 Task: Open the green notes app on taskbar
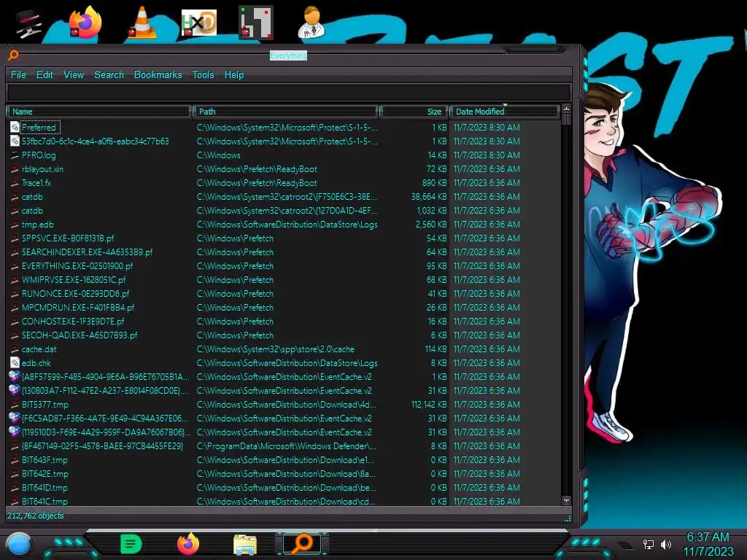pos(131,544)
